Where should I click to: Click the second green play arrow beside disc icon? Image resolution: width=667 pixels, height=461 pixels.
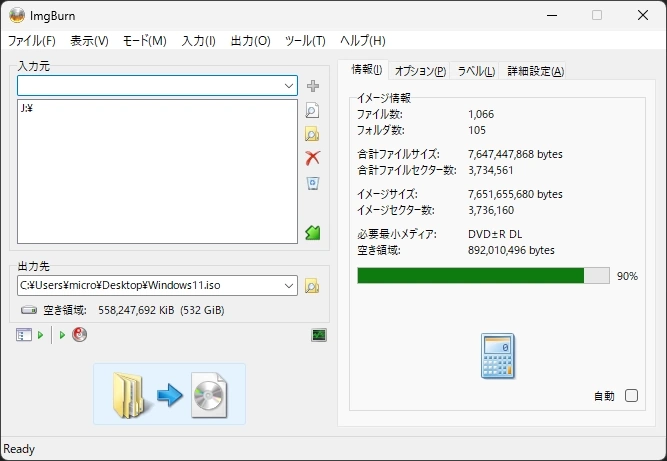coord(62,335)
